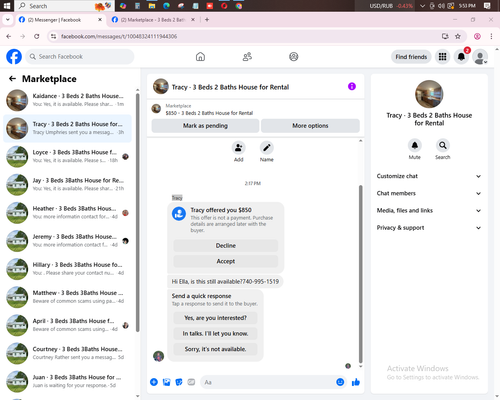Show hidden system tray icons

(422, 6)
